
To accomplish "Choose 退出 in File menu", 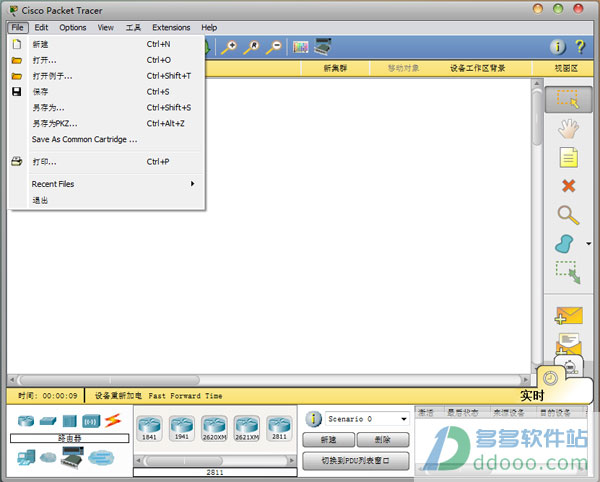I will 106,200.
